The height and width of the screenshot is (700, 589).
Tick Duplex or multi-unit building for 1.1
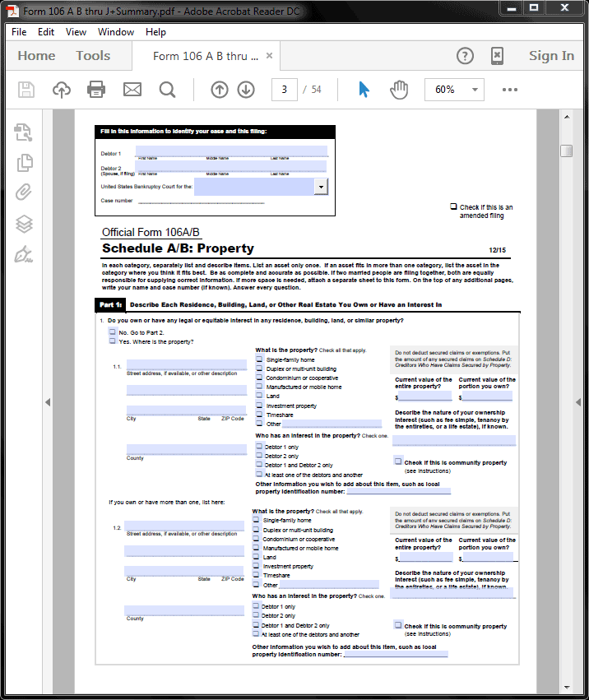[259, 368]
